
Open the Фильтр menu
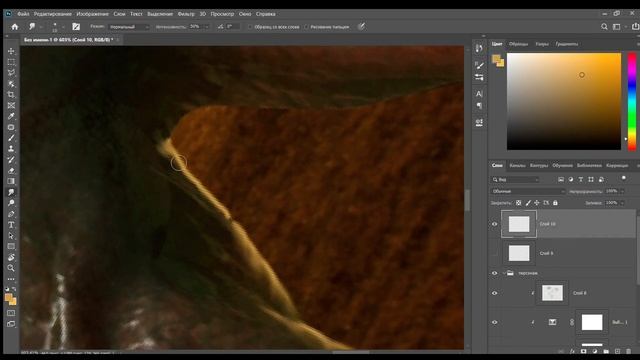coord(186,14)
